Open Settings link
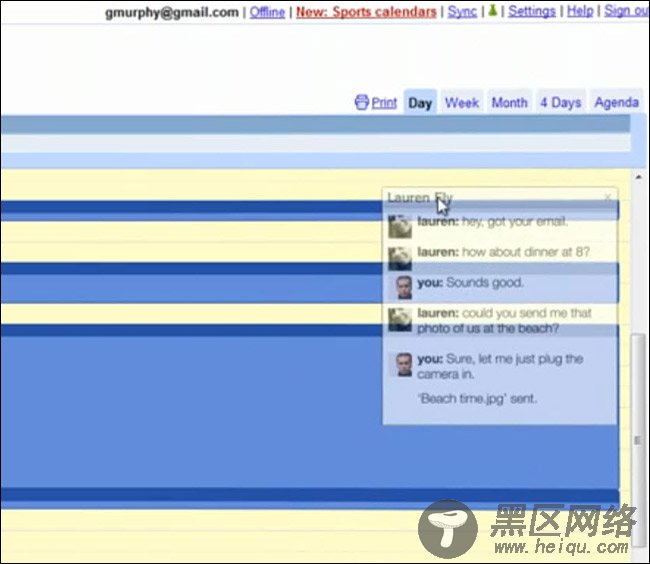 [531, 11]
